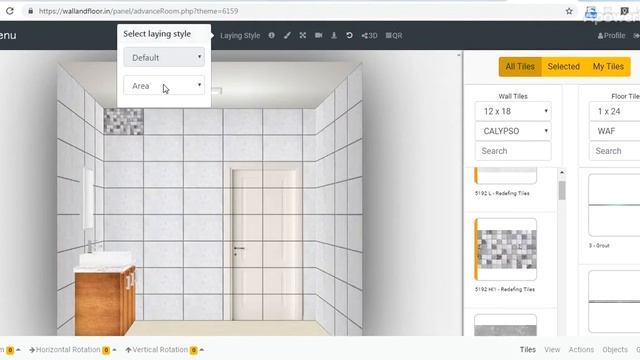Click the video camera icon
640x360 pixels.
coord(318,36)
